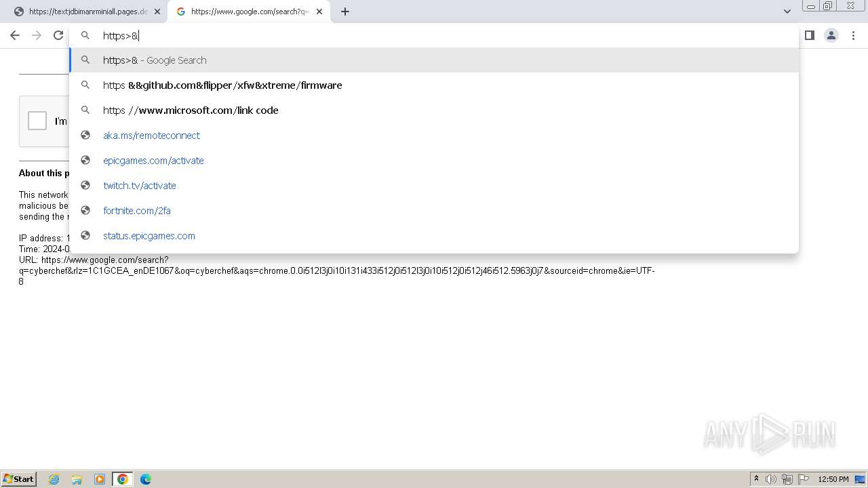Screen dimensions: 868x488
Task: Reload the current page
Action: [x=58, y=35]
